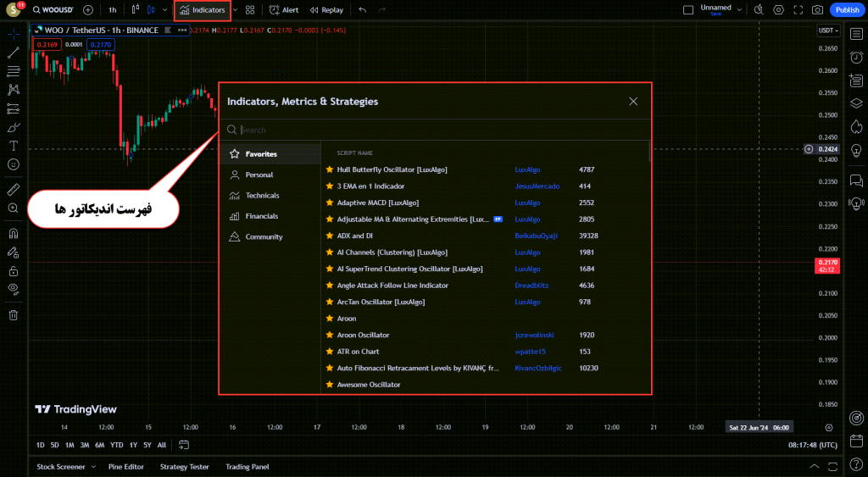
Task: Select the layout square icon
Action: tap(688, 10)
